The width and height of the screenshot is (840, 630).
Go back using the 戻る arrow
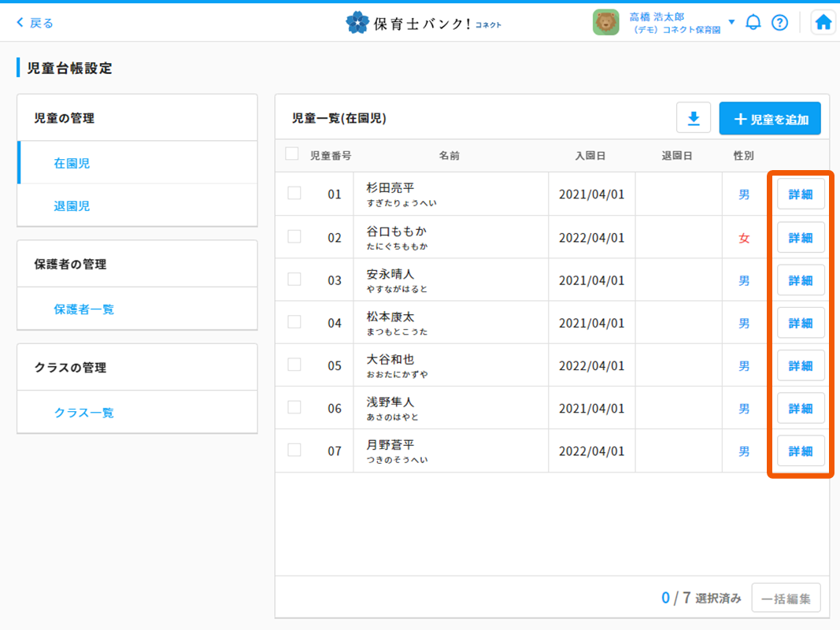tap(35, 23)
